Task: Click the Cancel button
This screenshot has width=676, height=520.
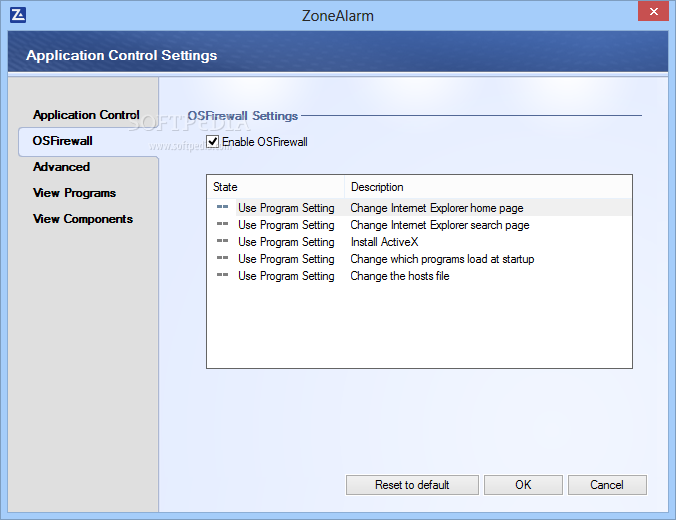Action: [607, 485]
